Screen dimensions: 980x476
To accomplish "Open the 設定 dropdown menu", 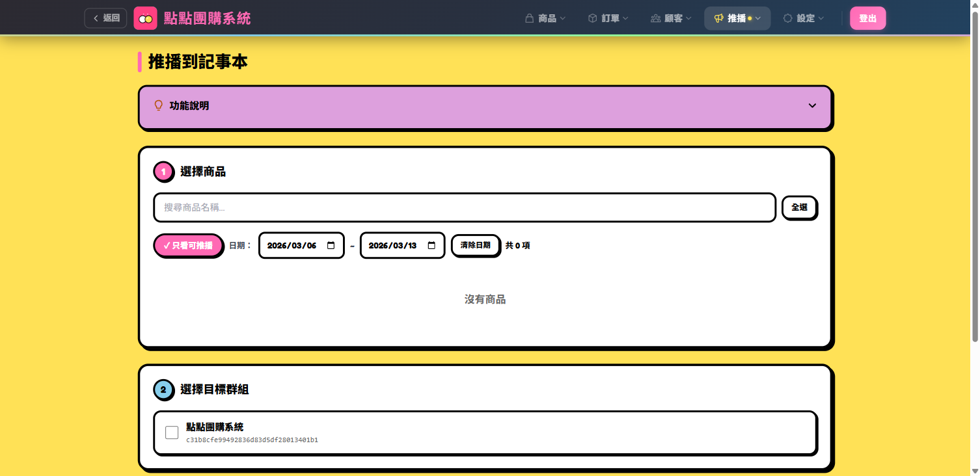I will click(806, 18).
